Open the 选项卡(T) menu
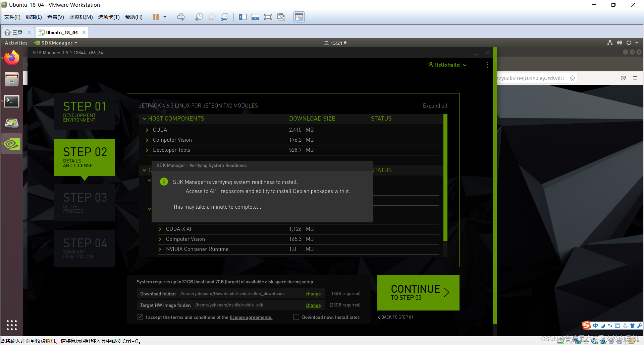The image size is (644, 345). (x=109, y=17)
